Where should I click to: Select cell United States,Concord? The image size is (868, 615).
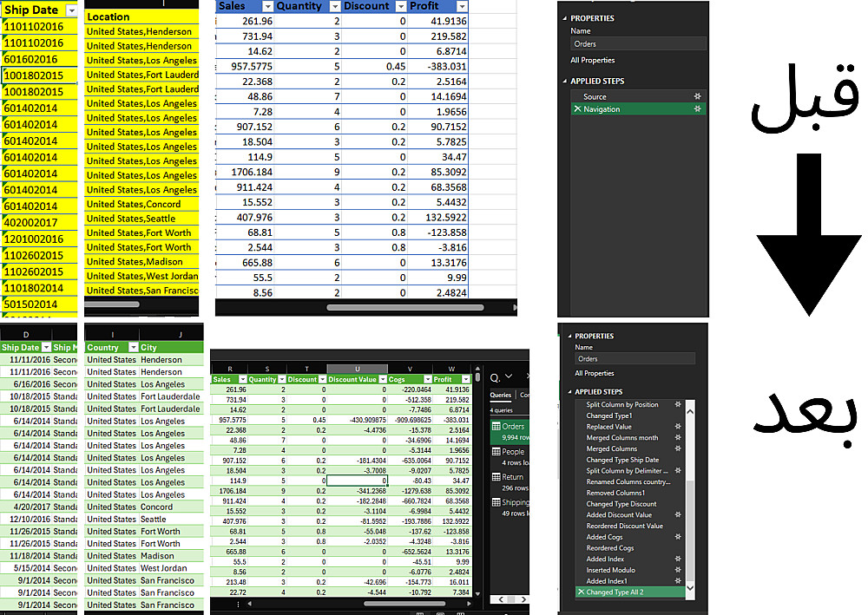(x=141, y=204)
